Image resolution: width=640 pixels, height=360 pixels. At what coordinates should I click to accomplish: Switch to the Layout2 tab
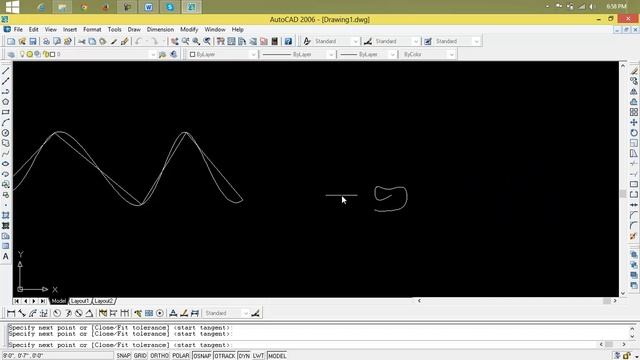pos(104,301)
